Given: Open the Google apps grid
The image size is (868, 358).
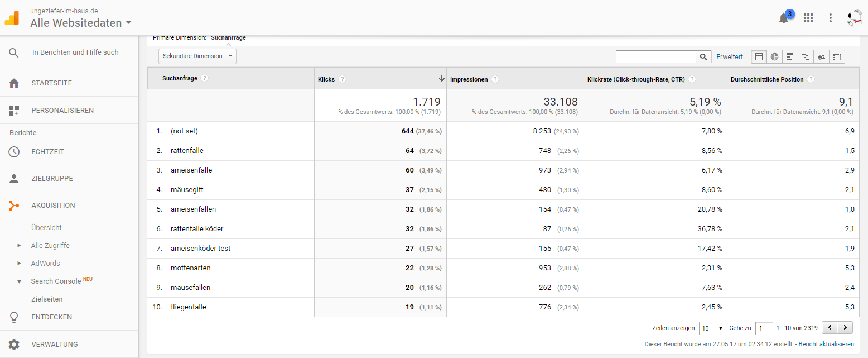Looking at the screenshot, I should point(808,18).
